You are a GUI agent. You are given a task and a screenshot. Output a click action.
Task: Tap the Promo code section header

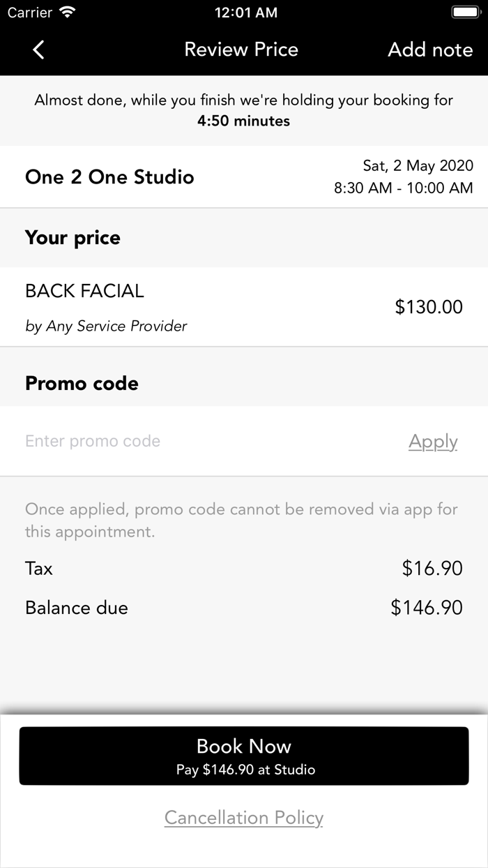point(82,383)
